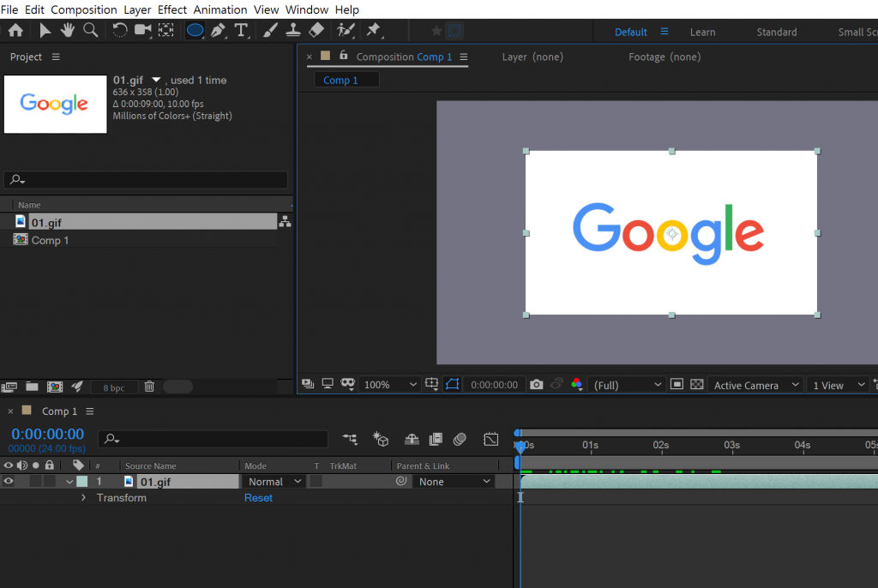Take a snapshot with camera icon

[536, 385]
